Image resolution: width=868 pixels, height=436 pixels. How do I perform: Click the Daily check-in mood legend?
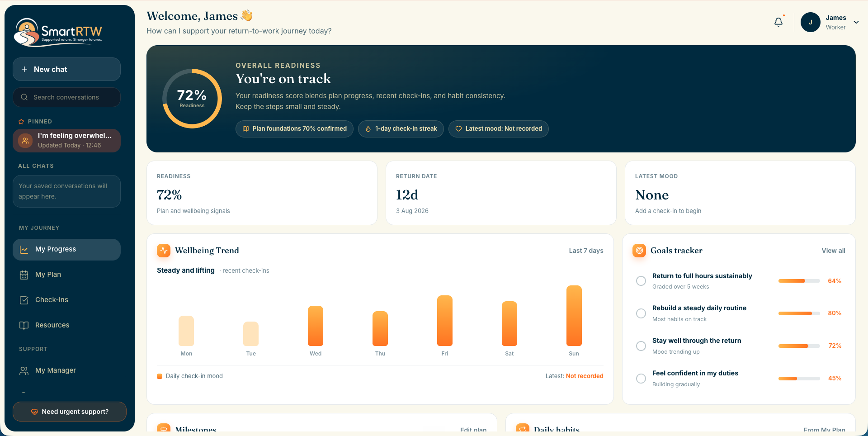click(x=190, y=376)
